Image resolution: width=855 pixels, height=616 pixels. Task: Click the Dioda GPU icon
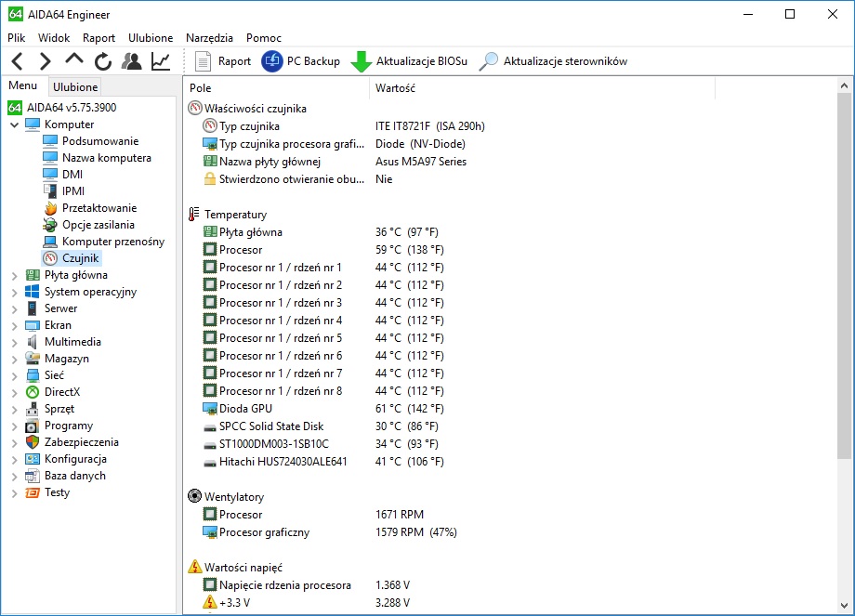click(210, 409)
